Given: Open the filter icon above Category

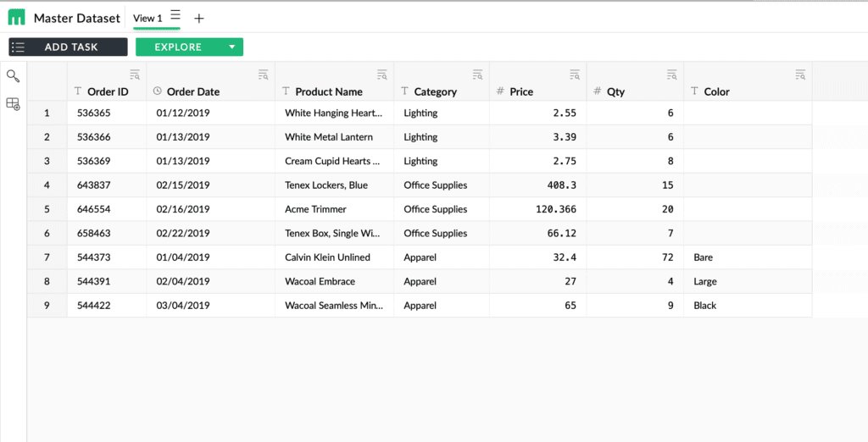Looking at the screenshot, I should click(x=477, y=75).
